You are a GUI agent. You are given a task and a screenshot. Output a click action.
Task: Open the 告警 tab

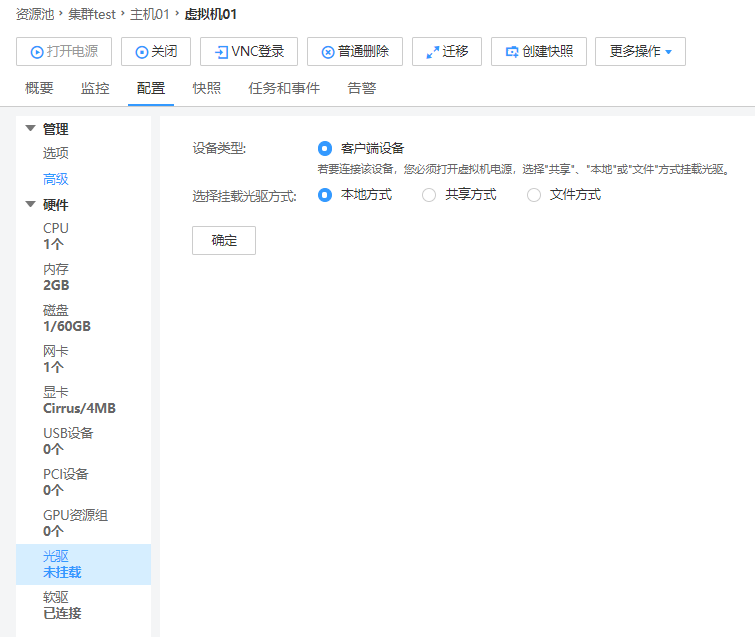pos(362,88)
